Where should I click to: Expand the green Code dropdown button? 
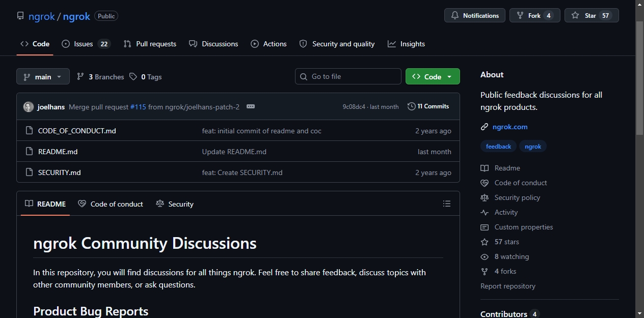tap(433, 76)
